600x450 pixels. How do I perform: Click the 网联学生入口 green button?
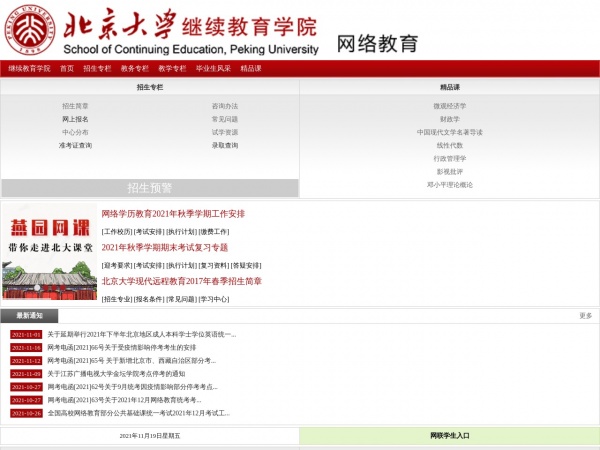click(x=450, y=435)
